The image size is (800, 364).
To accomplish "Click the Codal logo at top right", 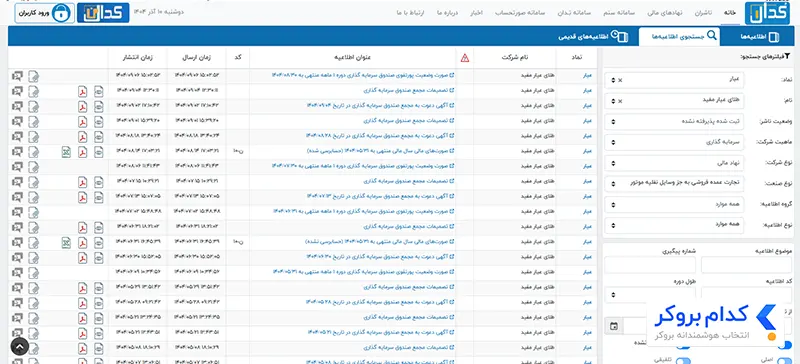I will pyautogui.click(x=767, y=13).
